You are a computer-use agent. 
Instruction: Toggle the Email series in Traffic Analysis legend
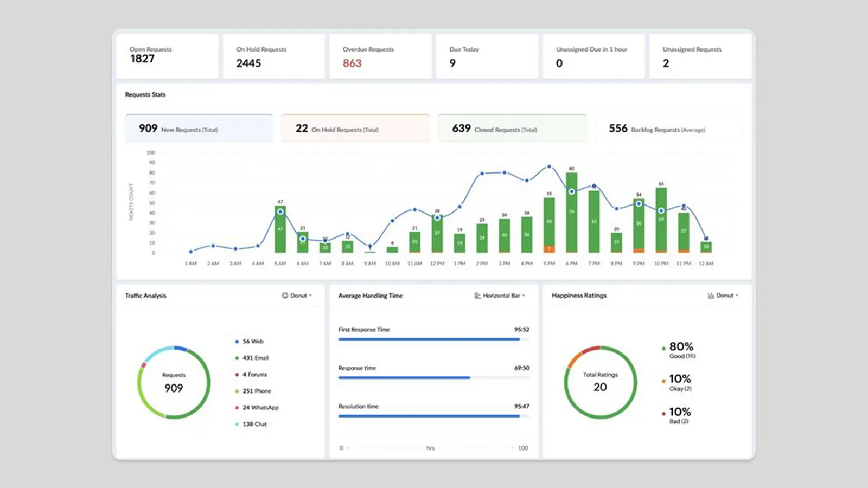237,358
